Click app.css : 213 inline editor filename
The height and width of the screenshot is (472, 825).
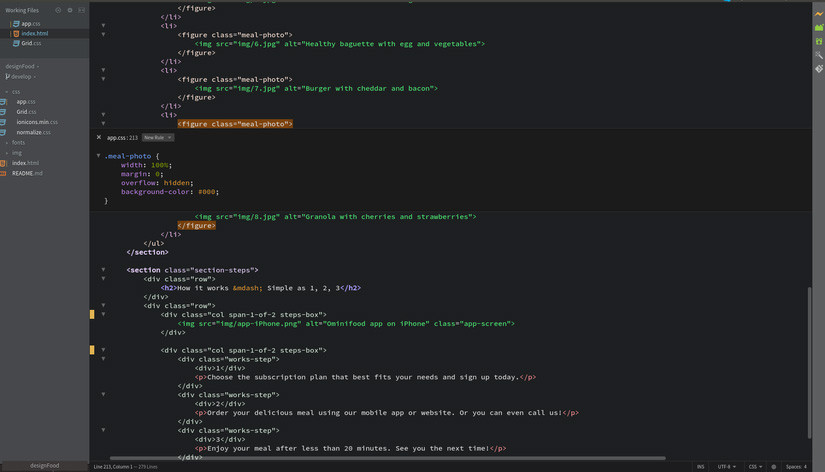pos(122,138)
